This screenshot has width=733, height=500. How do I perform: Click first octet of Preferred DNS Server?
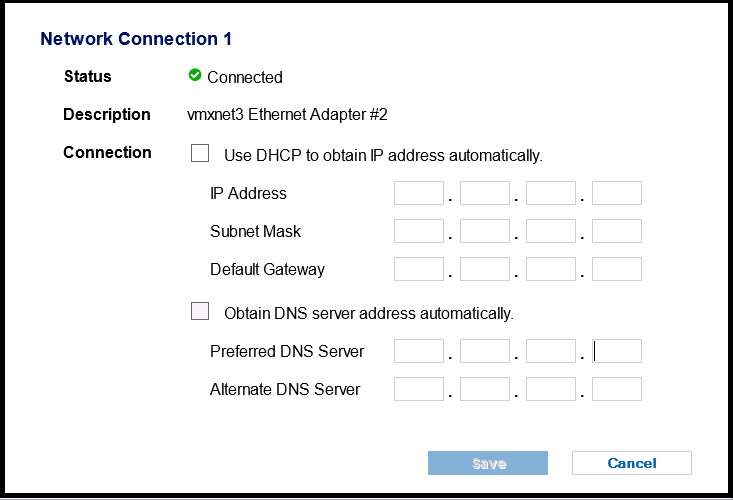pyautogui.click(x=419, y=351)
